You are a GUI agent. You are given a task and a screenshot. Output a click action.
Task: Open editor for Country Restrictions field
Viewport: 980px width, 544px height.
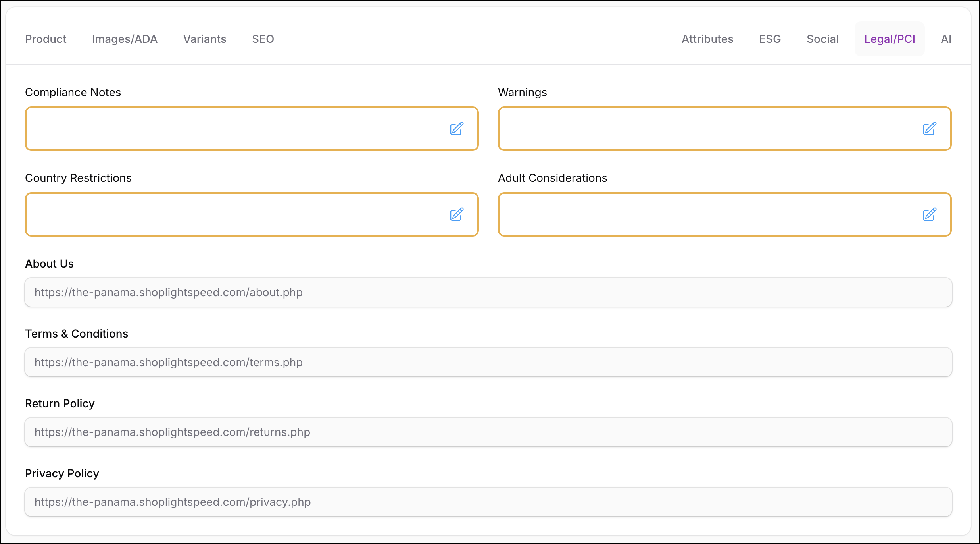(457, 214)
